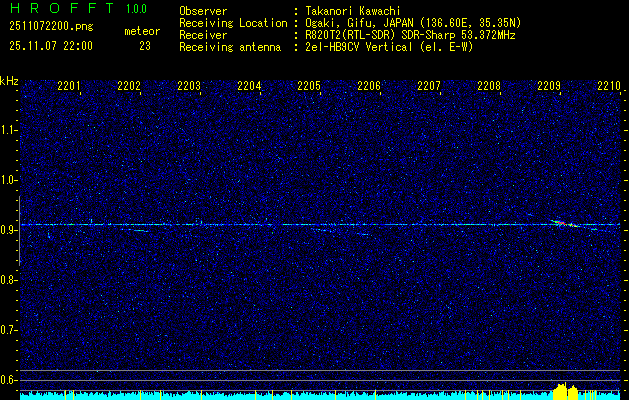Click the HROFFT title text
Viewport: 629px width, 400px height.
55,10
